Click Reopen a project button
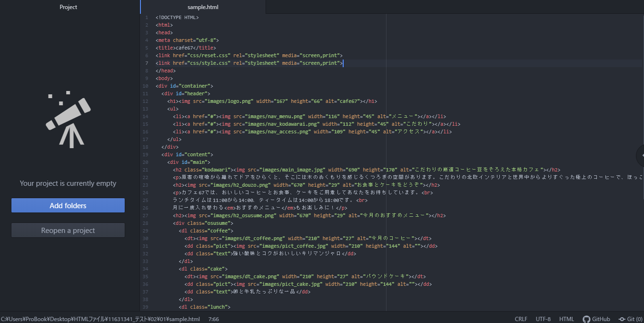The width and height of the screenshot is (644, 323). [68, 231]
